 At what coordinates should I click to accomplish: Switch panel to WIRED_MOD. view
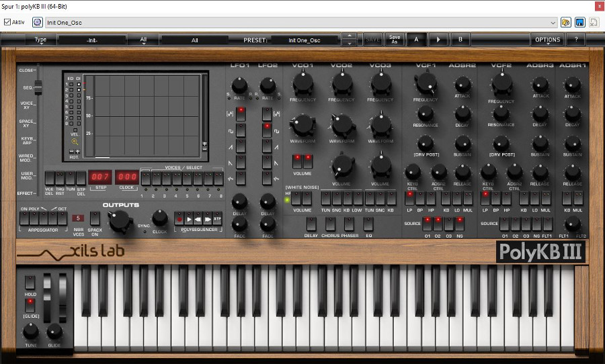point(26,158)
